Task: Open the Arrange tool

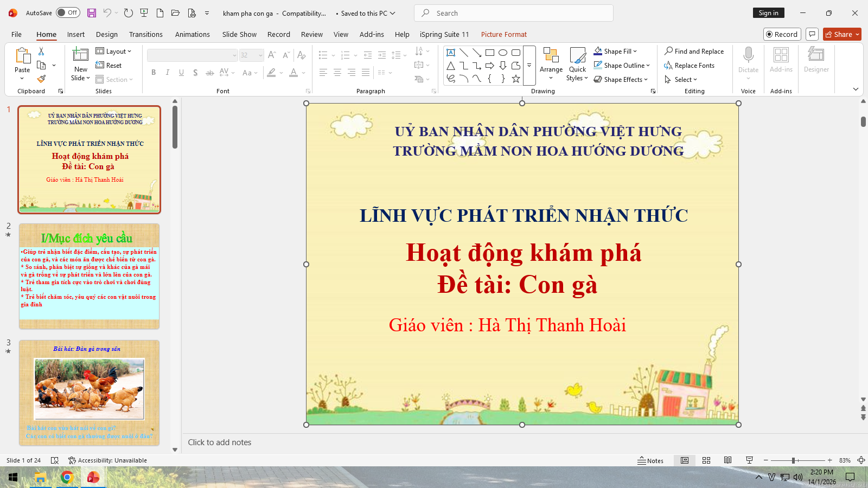Action: (x=551, y=64)
